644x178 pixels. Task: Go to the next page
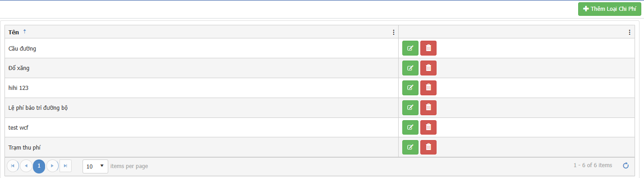(52, 166)
